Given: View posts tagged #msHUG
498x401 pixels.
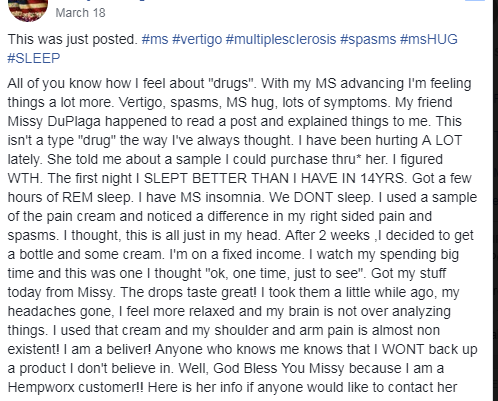Looking at the screenshot, I should (429, 39).
